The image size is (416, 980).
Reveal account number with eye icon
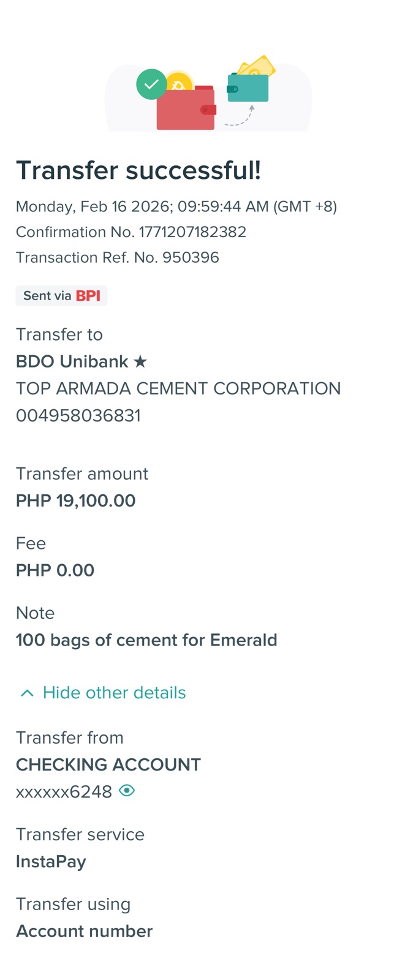click(x=127, y=791)
